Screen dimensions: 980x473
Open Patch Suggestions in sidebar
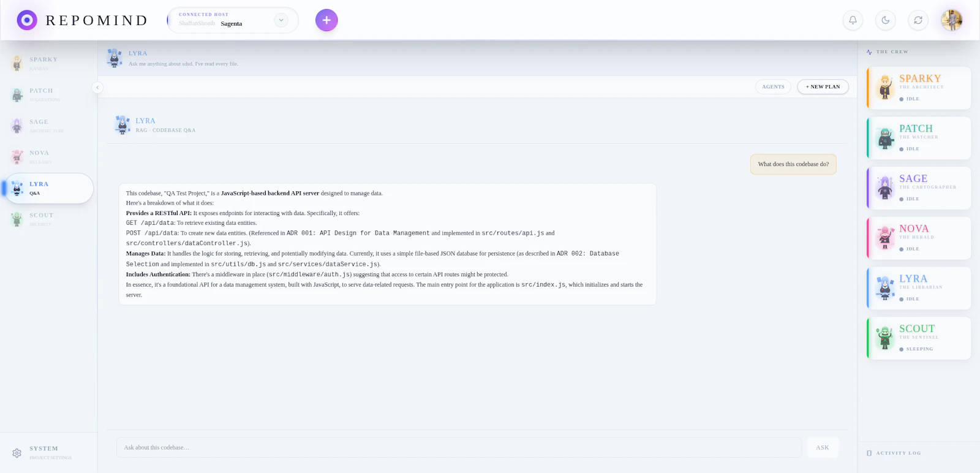48,94
